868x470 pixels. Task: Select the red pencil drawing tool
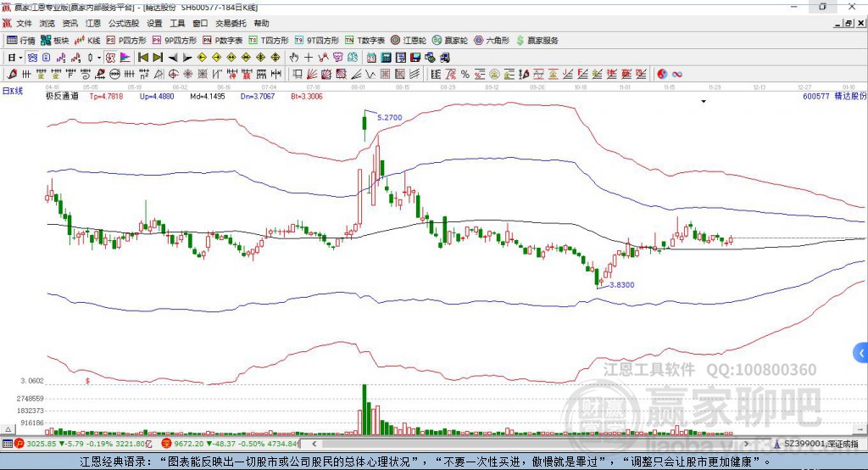tap(12, 74)
